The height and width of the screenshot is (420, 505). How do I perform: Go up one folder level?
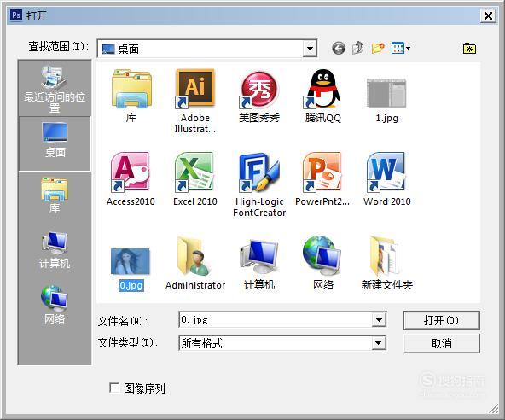[357, 48]
